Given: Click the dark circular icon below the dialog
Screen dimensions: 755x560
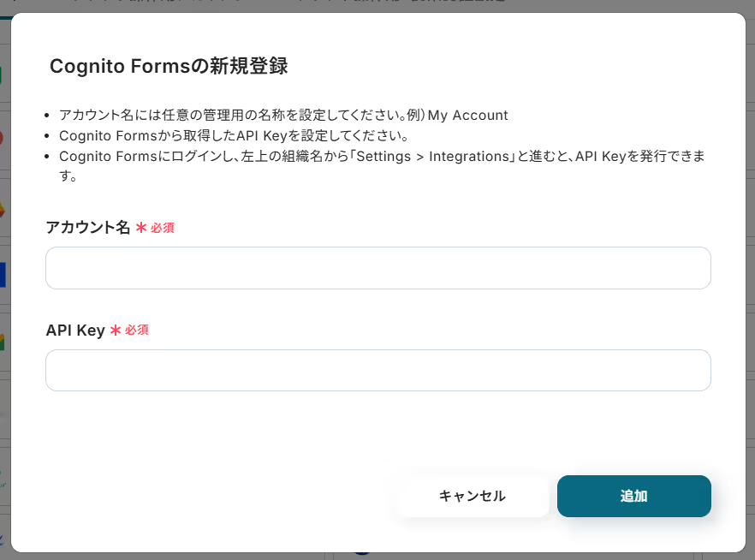Looking at the screenshot, I should [362, 553].
